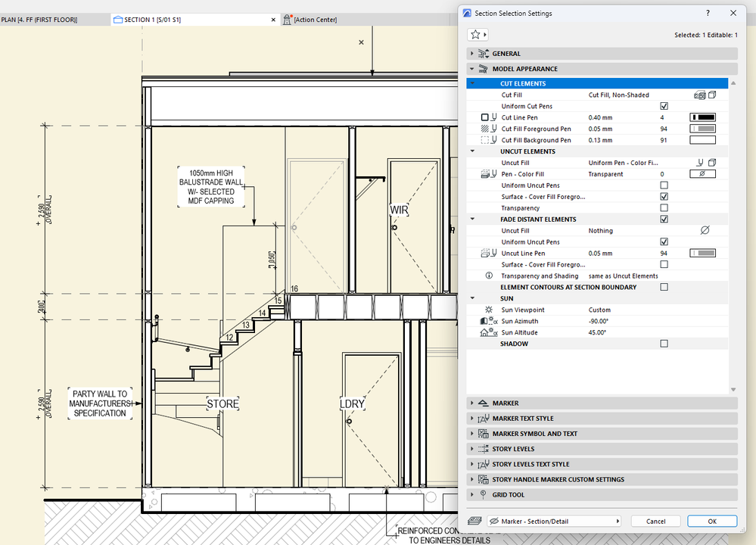The width and height of the screenshot is (756, 545).
Task: Click the layers icon at dialog bottom left
Action: [474, 521]
